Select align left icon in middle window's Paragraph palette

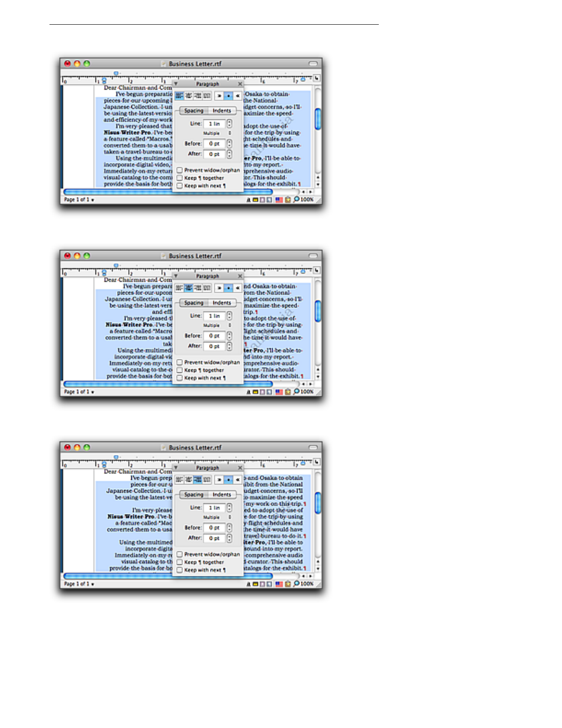click(179, 288)
